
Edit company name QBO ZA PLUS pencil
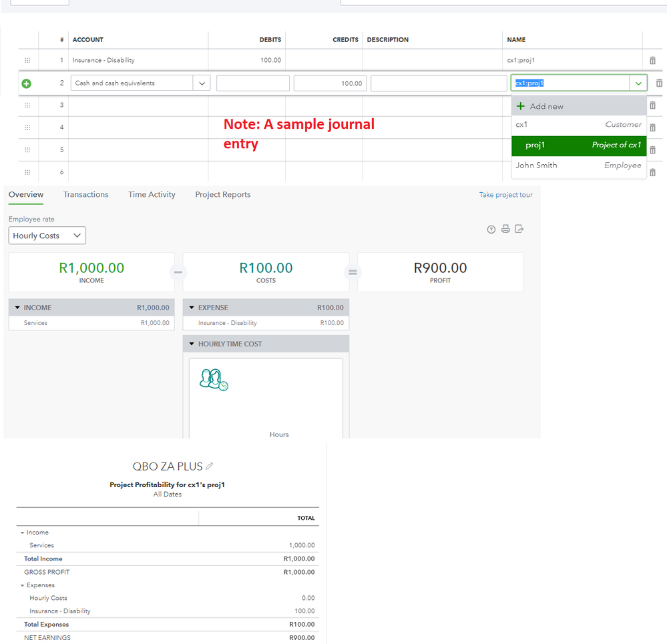tap(209, 466)
